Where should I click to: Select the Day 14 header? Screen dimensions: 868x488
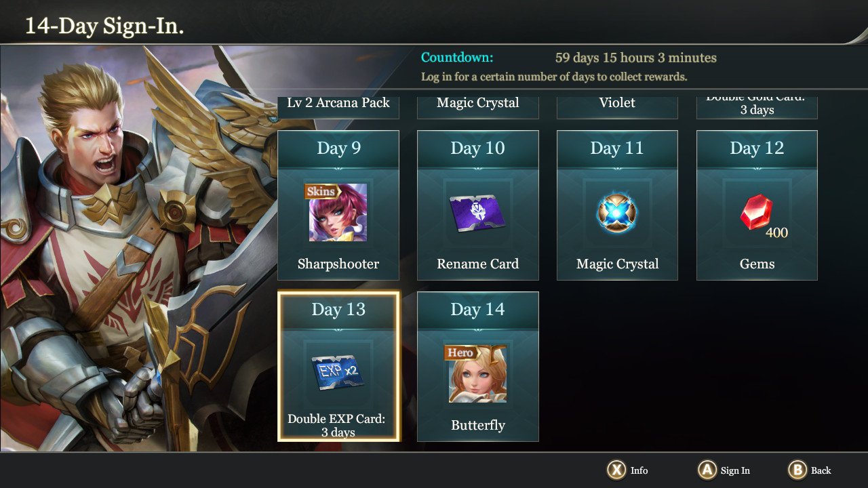coord(478,310)
